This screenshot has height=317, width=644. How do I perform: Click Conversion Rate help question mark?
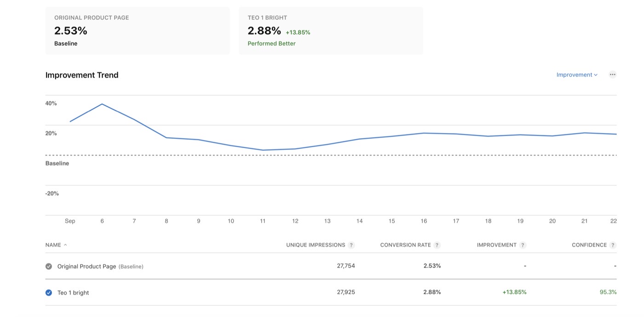437,245
